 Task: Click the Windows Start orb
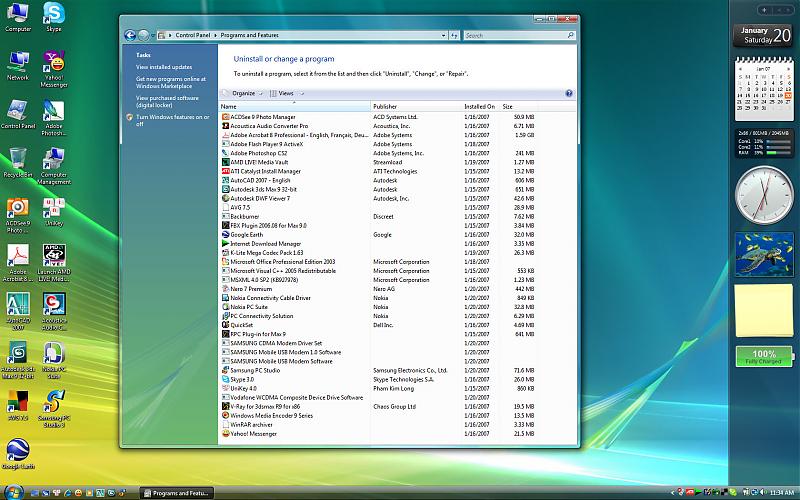coord(11,492)
